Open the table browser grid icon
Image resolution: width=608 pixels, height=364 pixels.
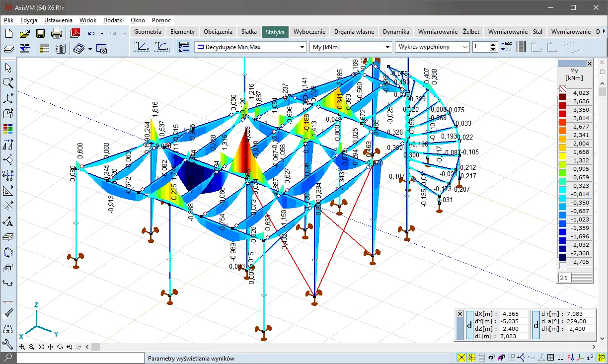tap(44, 48)
